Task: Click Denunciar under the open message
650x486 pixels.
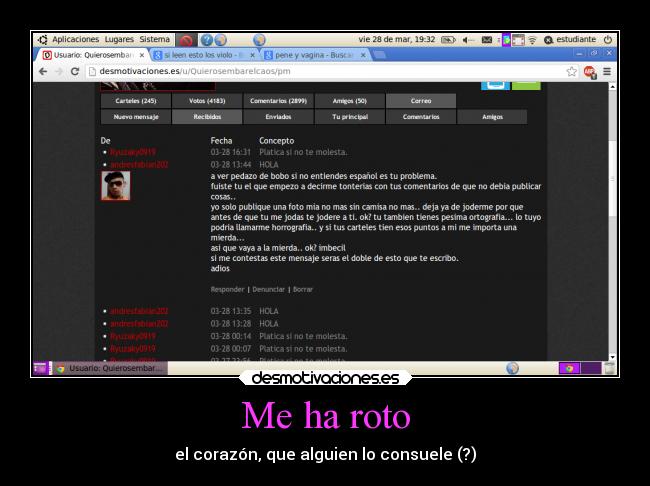Action: tap(268, 289)
